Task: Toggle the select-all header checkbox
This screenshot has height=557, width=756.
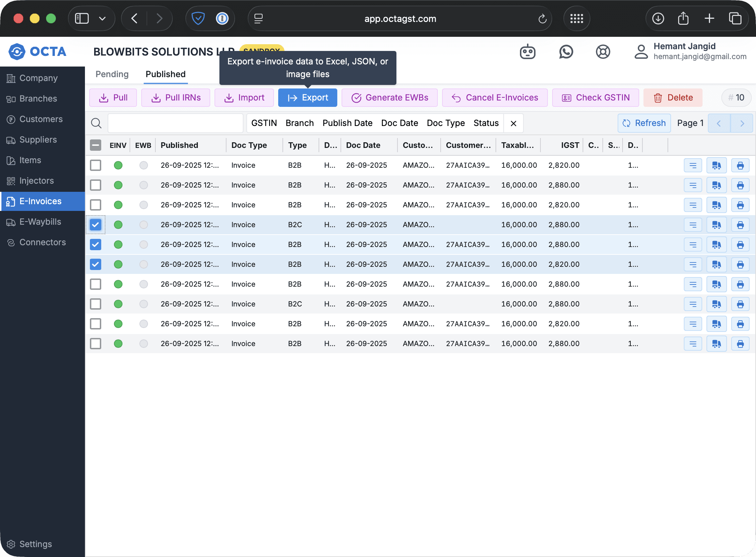Action: 96,145
